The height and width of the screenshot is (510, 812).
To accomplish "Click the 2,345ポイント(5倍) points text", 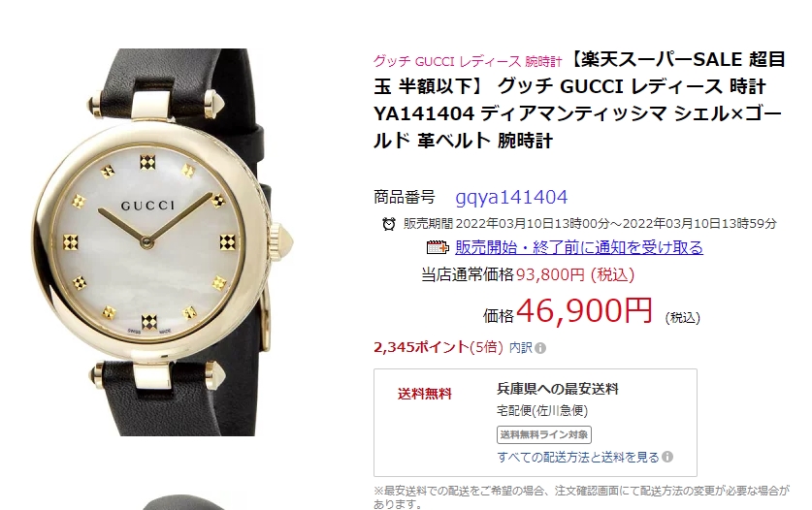I will pyautogui.click(x=438, y=347).
